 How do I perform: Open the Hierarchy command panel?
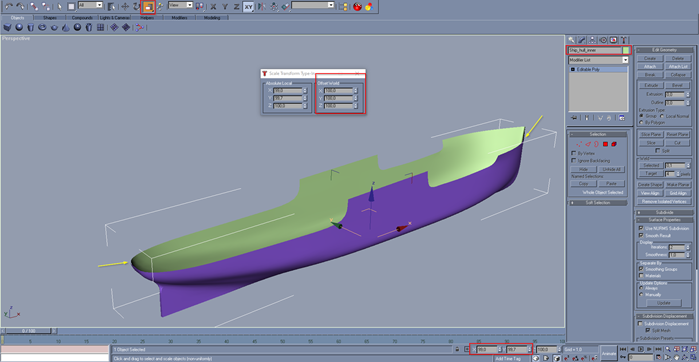(x=592, y=39)
